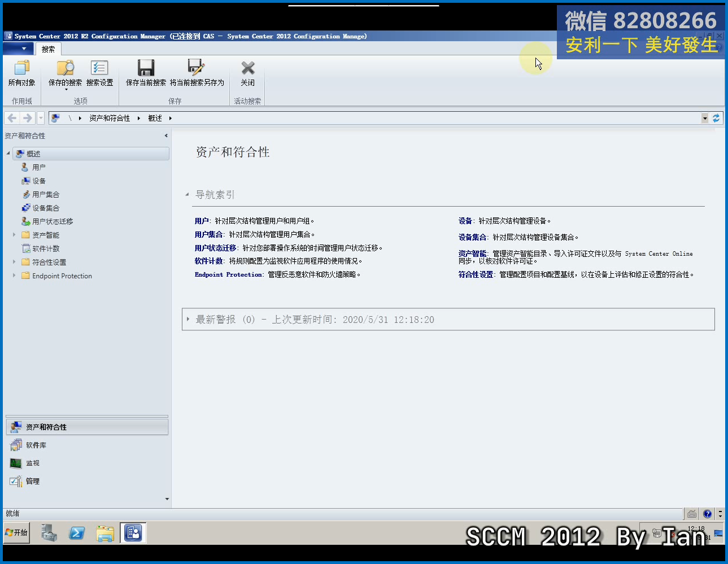Launch Server Manager from the taskbar
This screenshot has height=564, width=728.
[x=49, y=532]
